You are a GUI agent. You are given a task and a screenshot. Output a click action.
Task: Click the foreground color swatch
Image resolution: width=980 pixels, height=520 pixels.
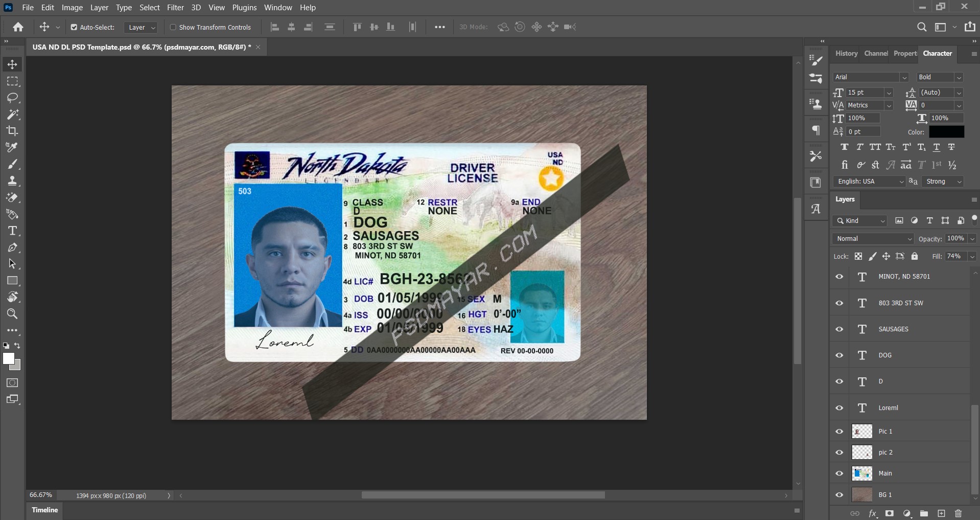[8, 359]
